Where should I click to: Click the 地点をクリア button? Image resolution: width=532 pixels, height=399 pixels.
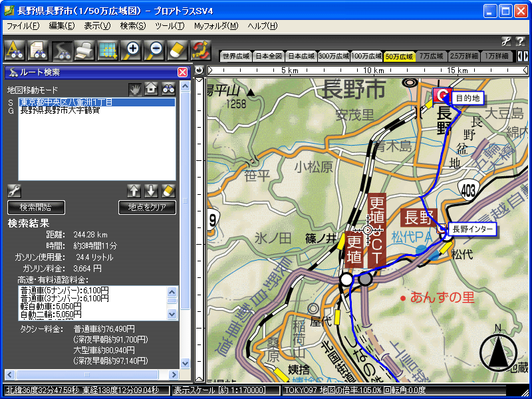tap(147, 207)
